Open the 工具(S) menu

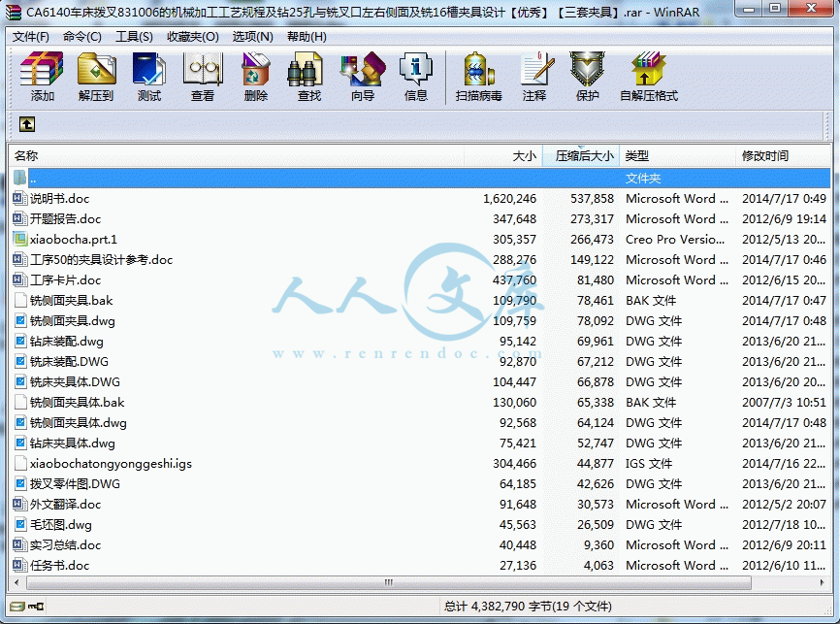click(134, 37)
